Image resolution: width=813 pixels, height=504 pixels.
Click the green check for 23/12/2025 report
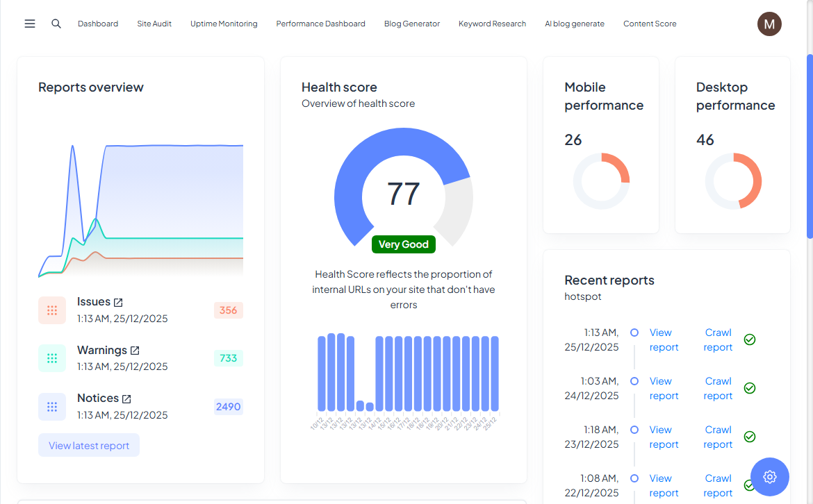(x=750, y=437)
